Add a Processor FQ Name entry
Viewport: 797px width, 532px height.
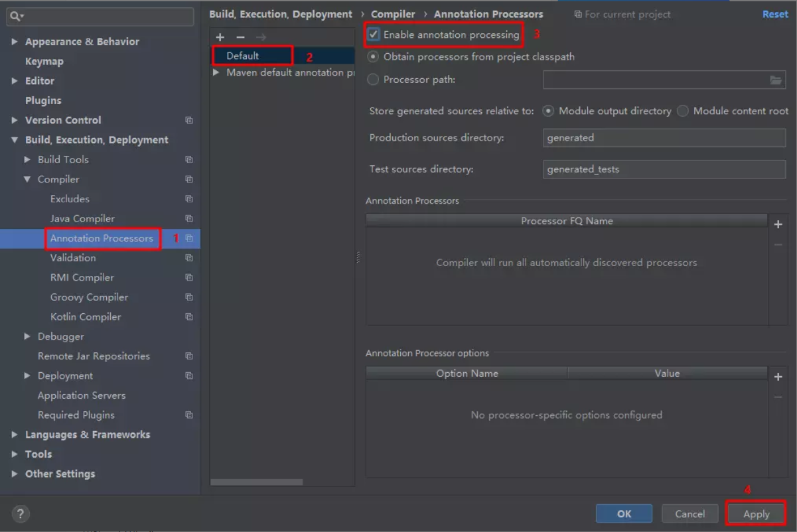click(x=778, y=225)
